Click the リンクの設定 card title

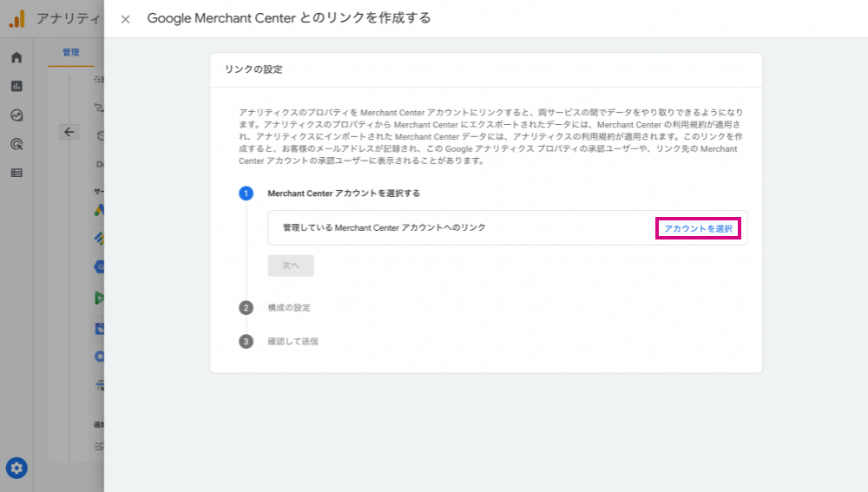coord(253,69)
